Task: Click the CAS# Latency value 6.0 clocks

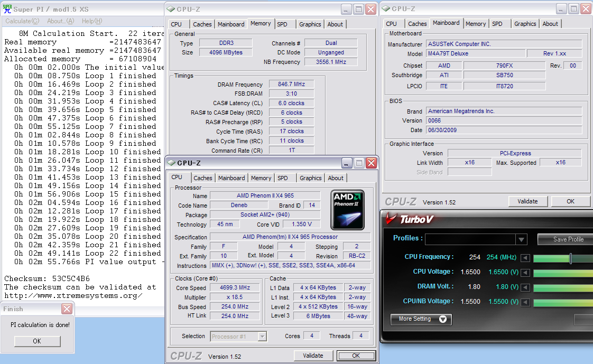Action: [291, 103]
